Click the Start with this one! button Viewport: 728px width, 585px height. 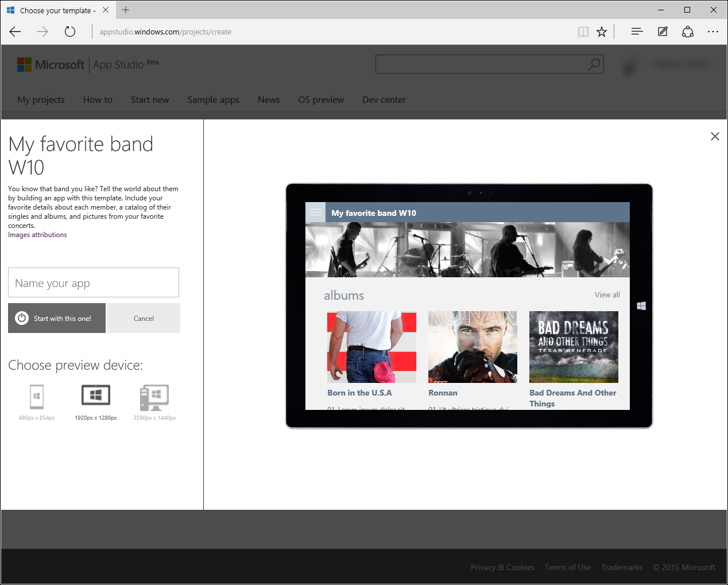tap(56, 318)
